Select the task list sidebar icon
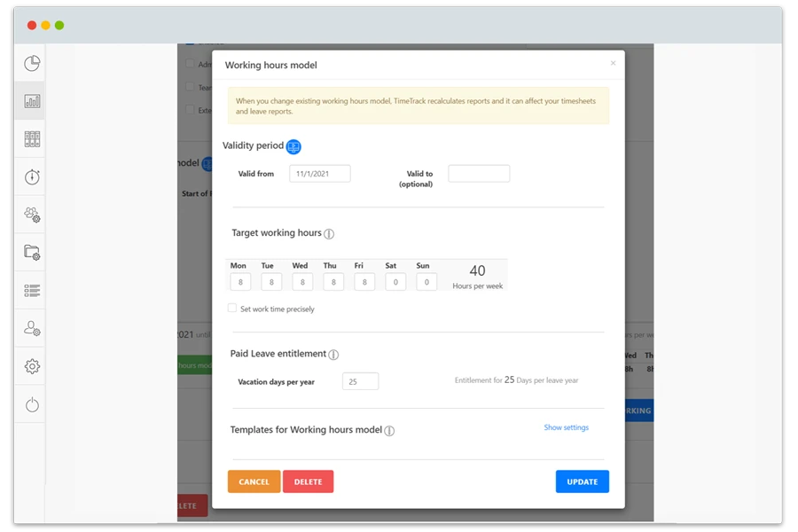This screenshot has height=532, width=798. (30, 290)
